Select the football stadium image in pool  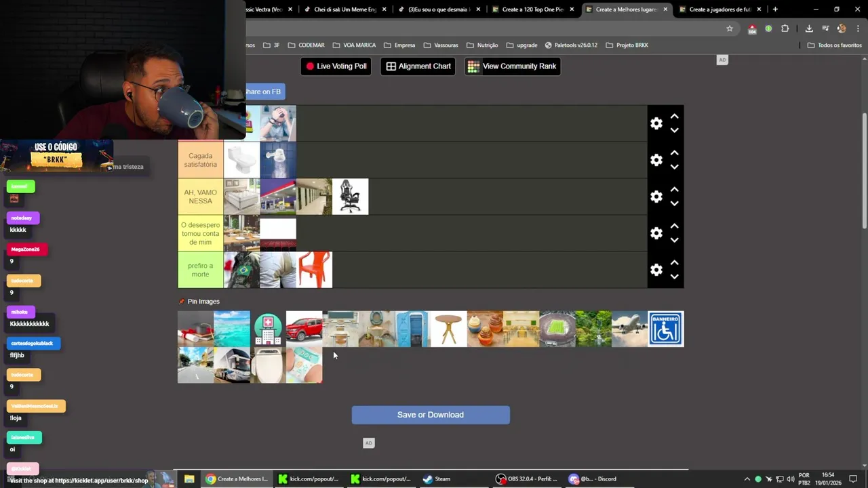(557, 329)
